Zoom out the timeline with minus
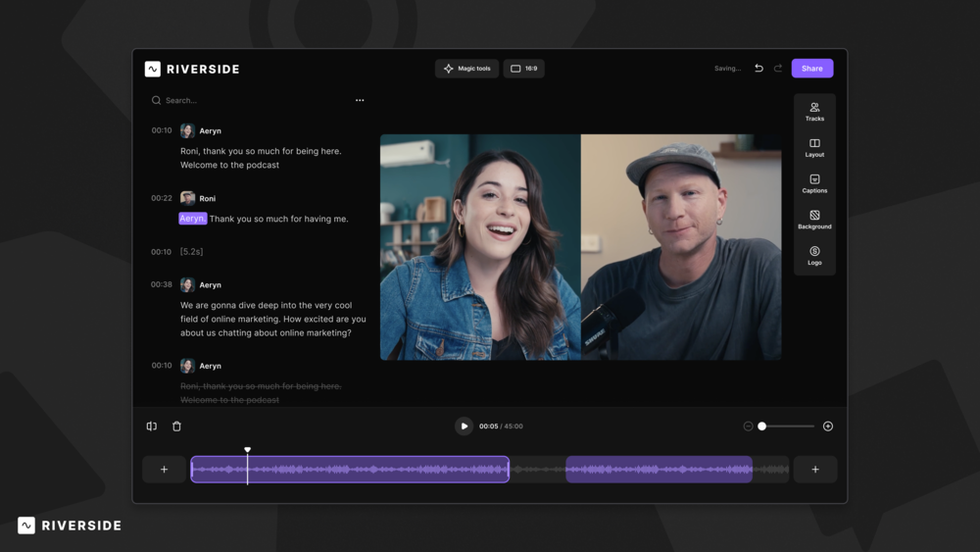 pos(749,427)
